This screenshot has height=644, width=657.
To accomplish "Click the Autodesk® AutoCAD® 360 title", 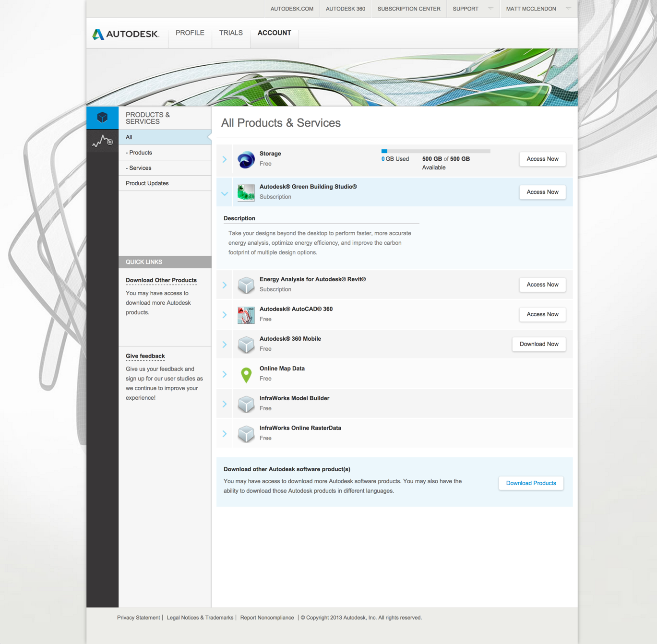I will [x=296, y=309].
